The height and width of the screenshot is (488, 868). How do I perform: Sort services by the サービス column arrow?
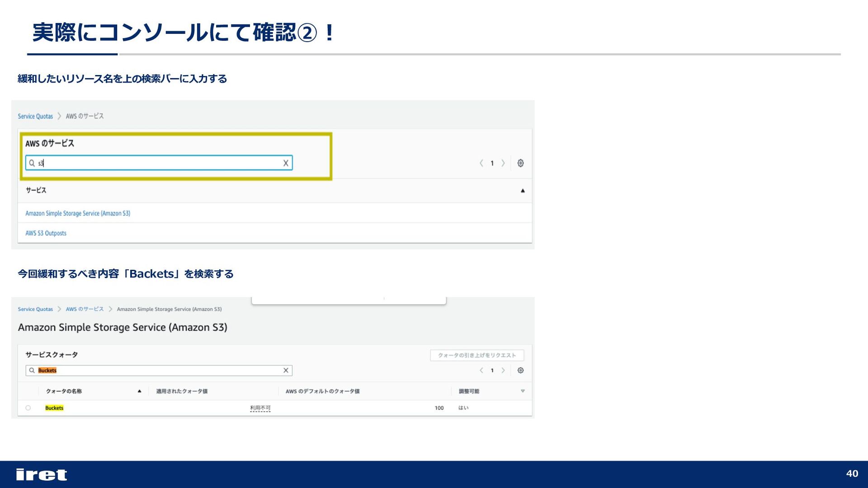click(x=523, y=191)
